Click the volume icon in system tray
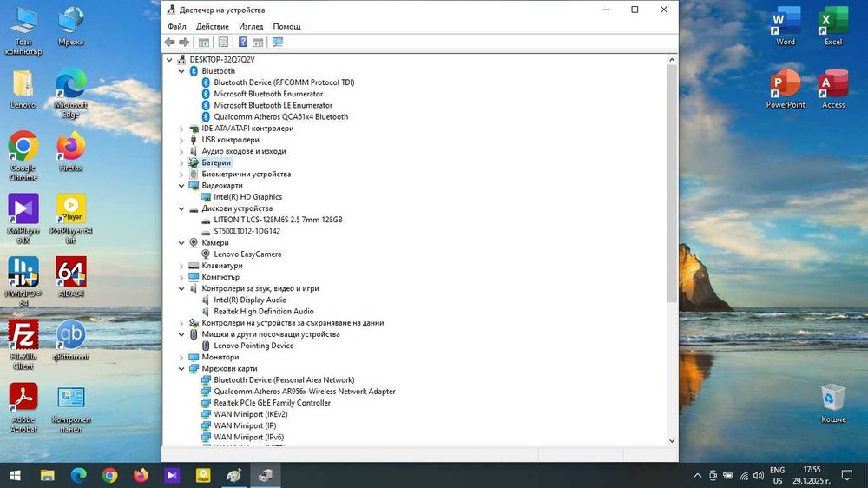This screenshot has height=488, width=868. pyautogui.click(x=759, y=475)
